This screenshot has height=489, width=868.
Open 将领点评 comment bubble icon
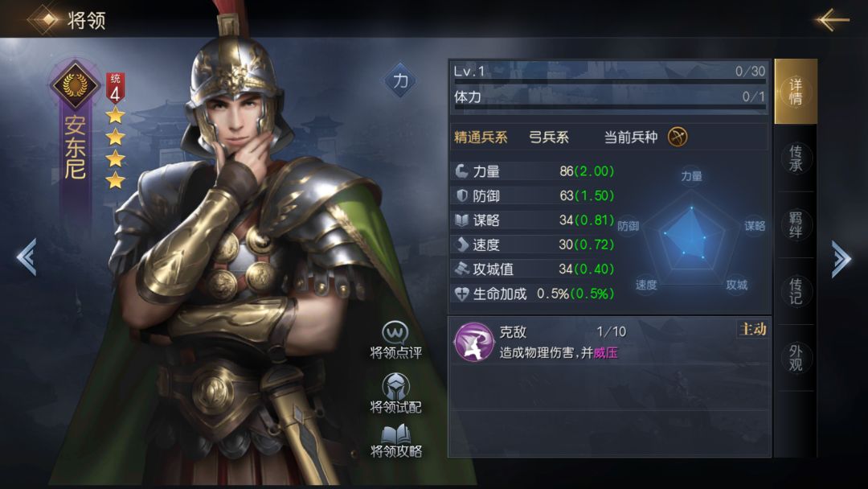tap(395, 332)
